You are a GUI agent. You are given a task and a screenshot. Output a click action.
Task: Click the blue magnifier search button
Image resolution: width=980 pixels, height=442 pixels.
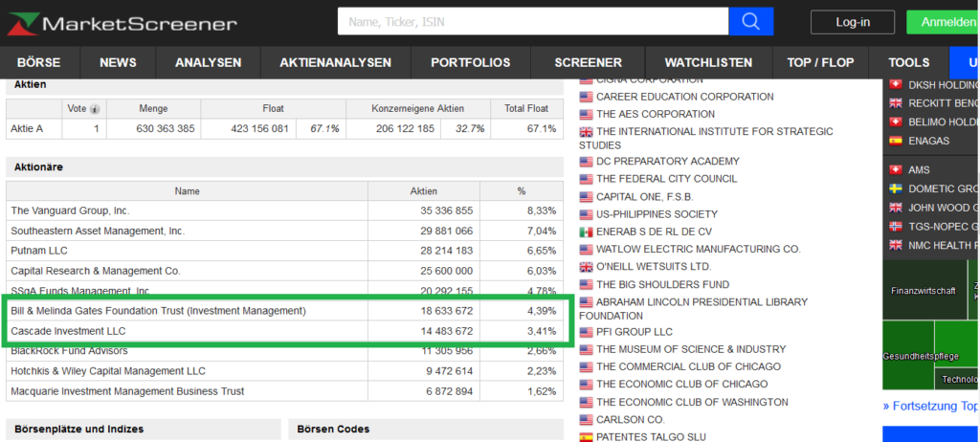751,22
